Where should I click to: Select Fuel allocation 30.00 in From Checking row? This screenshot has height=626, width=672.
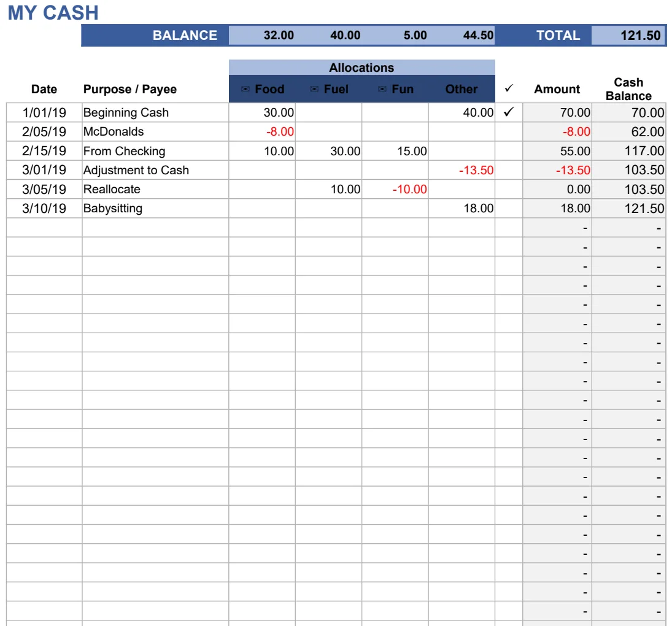pyautogui.click(x=329, y=151)
